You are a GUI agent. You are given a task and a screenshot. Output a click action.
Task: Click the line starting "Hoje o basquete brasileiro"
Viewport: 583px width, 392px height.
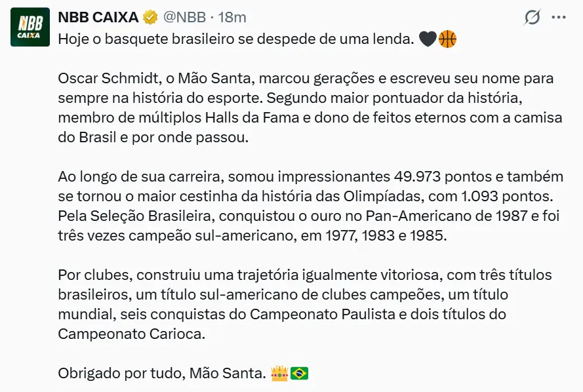pos(236,39)
